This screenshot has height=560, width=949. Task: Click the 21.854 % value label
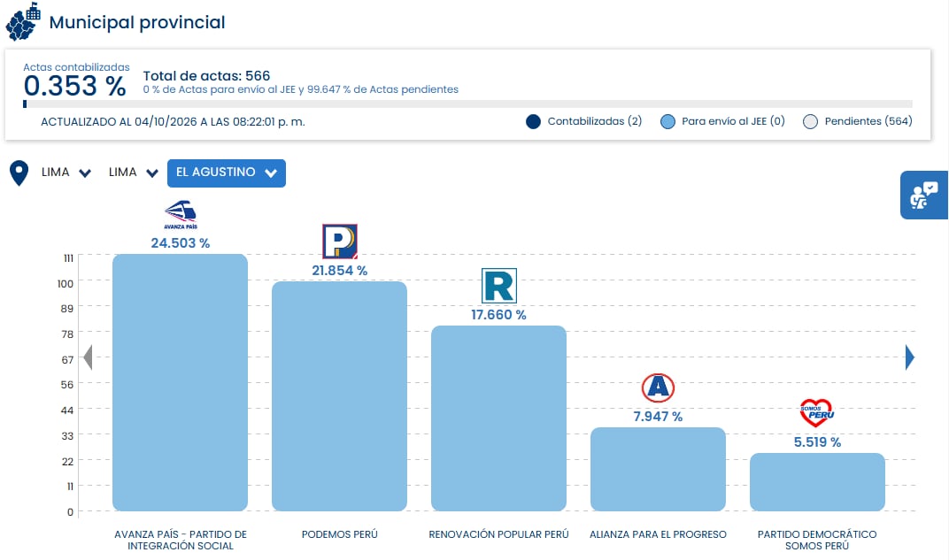tap(340, 271)
